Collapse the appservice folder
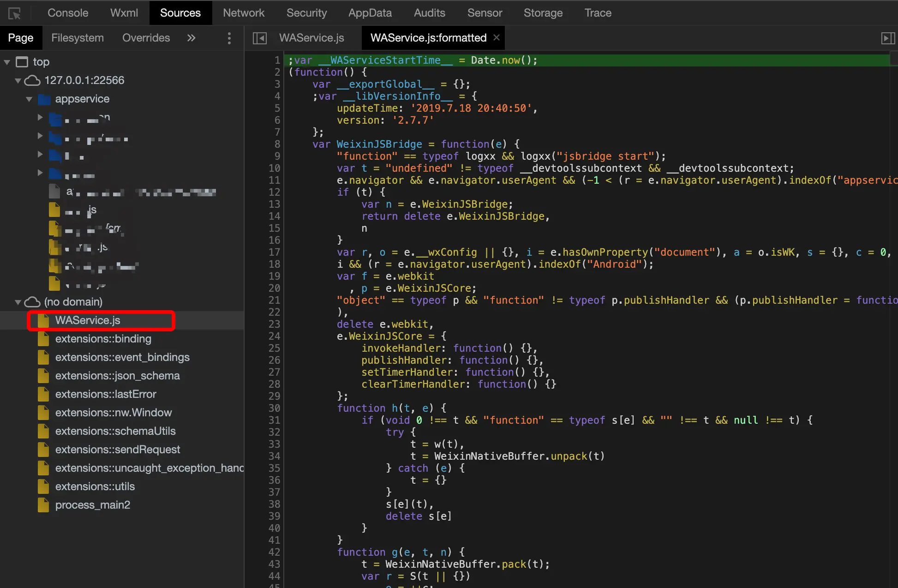Viewport: 898px width, 588px height. 29,99
